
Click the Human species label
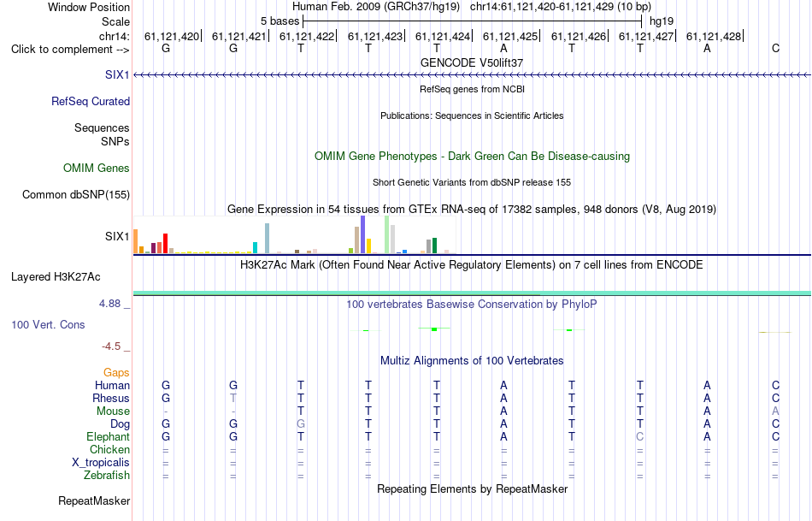click(112, 385)
